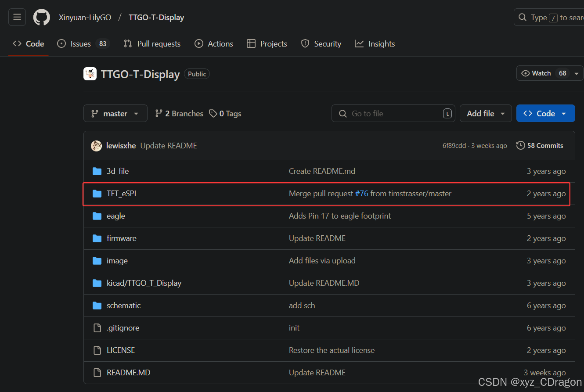Switch to the Security tab
Image resolution: width=584 pixels, height=392 pixels.
[x=321, y=44]
